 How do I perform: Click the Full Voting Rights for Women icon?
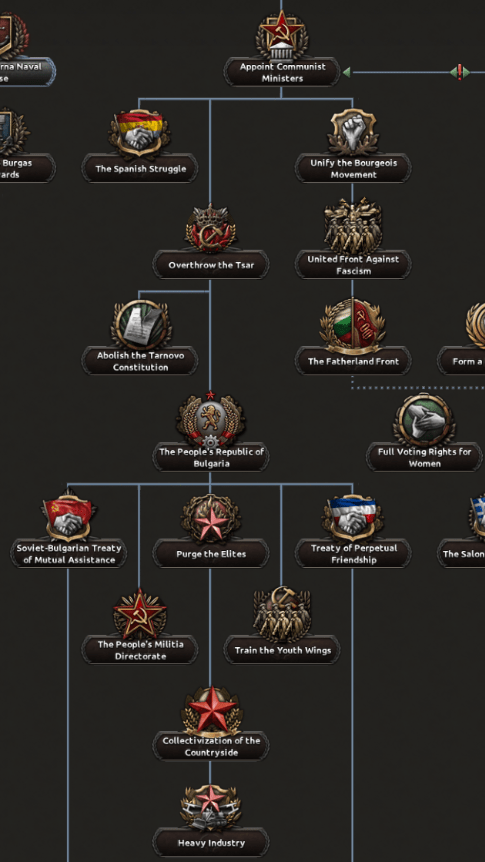(x=424, y=421)
